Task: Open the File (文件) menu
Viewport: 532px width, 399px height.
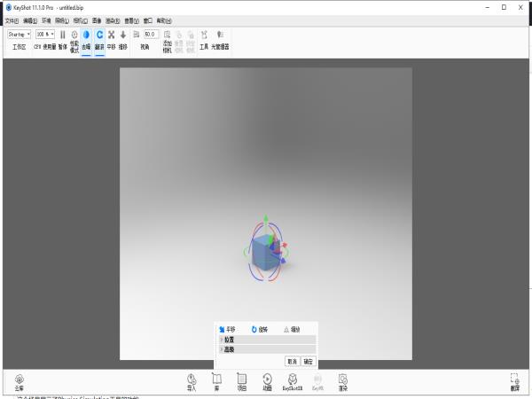Action: pyautogui.click(x=12, y=20)
